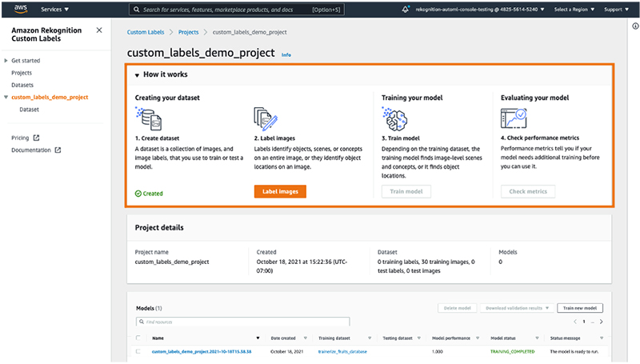Collapse custom_labels_demo_project tree node arrow
The image size is (640, 364).
click(x=6, y=97)
